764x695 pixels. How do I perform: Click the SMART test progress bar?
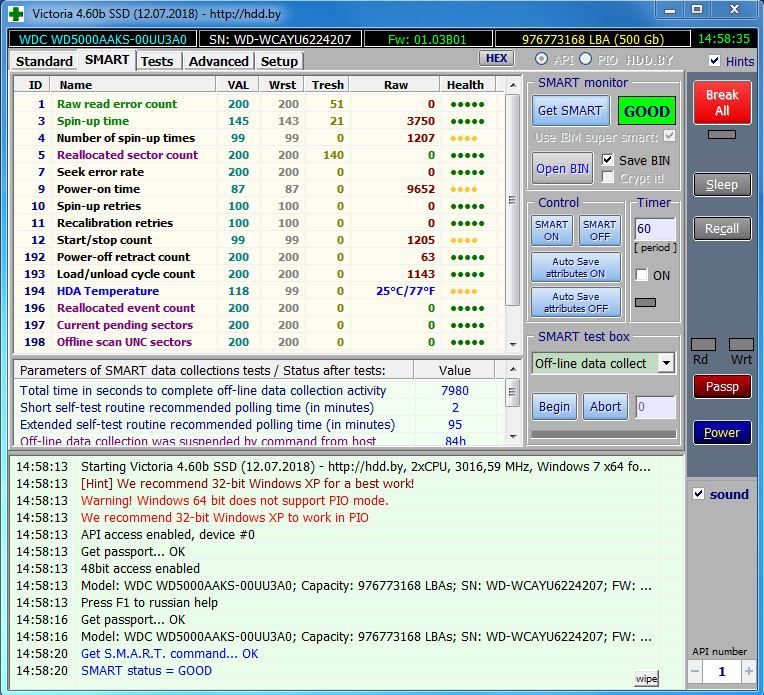pos(604,434)
